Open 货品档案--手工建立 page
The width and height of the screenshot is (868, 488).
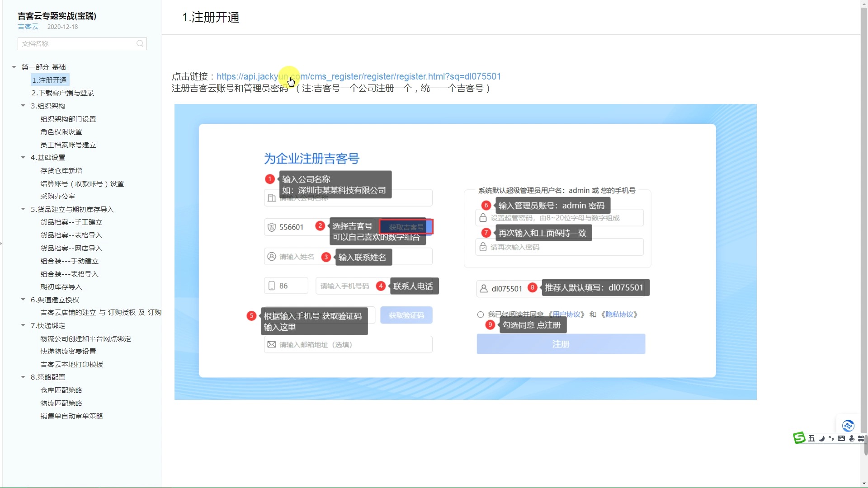tap(71, 222)
